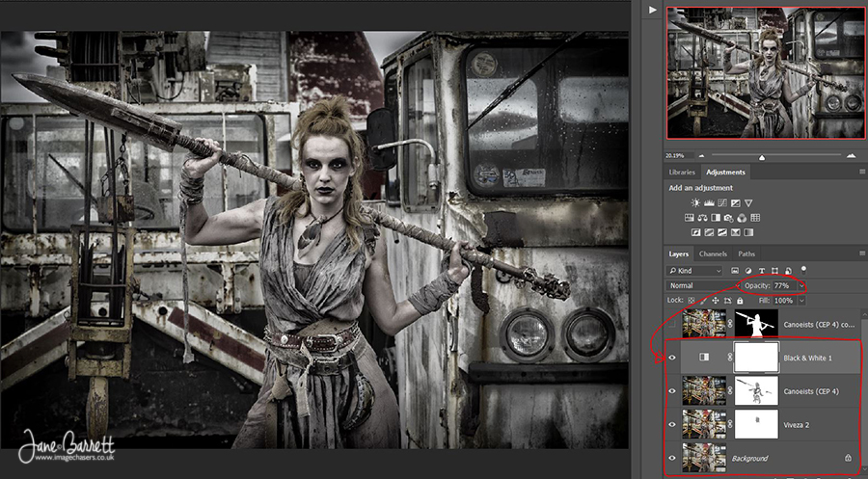Filter layers for shape layers
868x479 pixels.
click(x=775, y=271)
